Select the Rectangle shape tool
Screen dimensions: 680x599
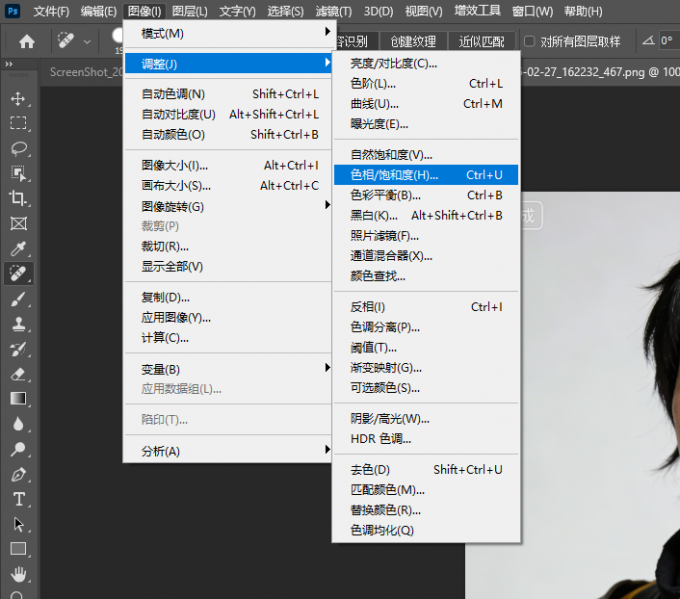[x=18, y=549]
